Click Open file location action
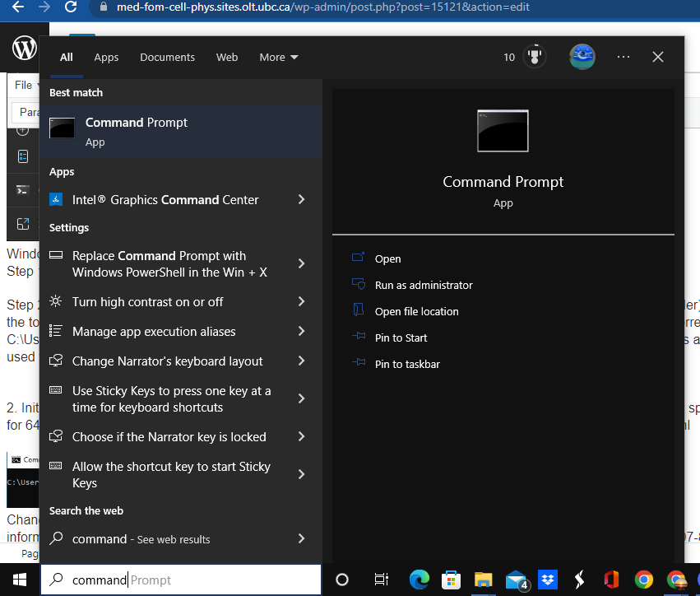 (x=416, y=311)
